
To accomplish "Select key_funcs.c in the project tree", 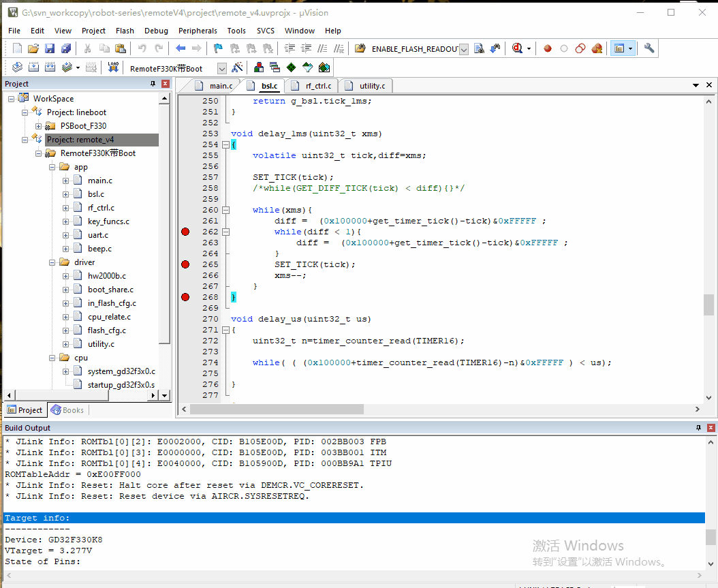I will (108, 221).
